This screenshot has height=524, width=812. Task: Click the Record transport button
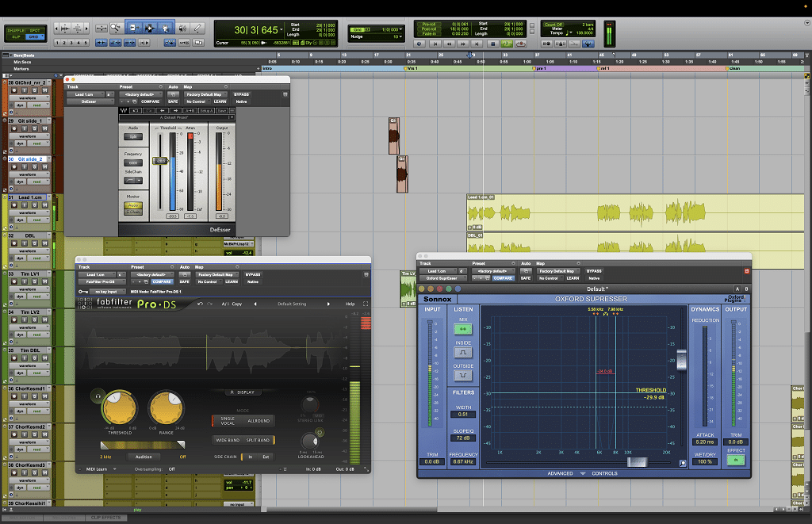521,44
